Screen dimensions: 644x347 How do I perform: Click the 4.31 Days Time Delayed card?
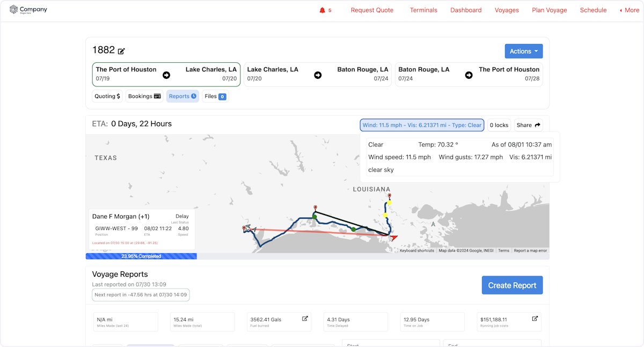point(356,322)
